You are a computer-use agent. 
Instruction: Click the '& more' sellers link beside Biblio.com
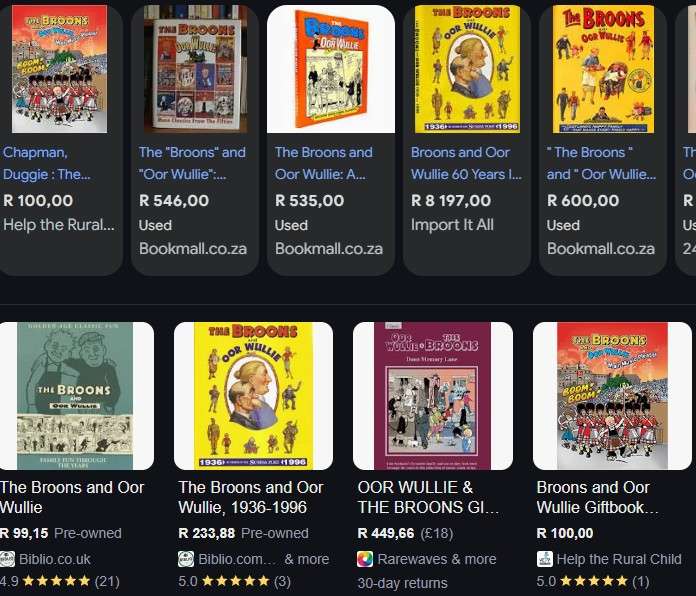click(307, 559)
